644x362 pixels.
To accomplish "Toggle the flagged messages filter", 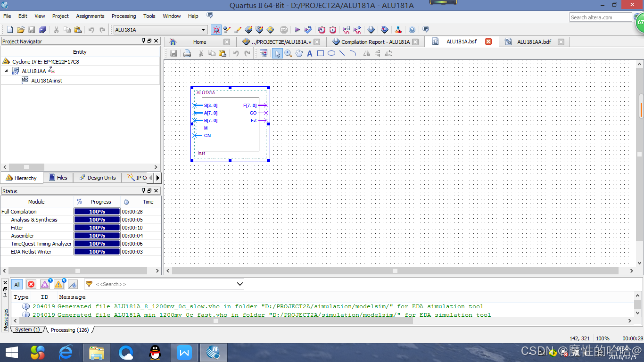I will 73,284.
